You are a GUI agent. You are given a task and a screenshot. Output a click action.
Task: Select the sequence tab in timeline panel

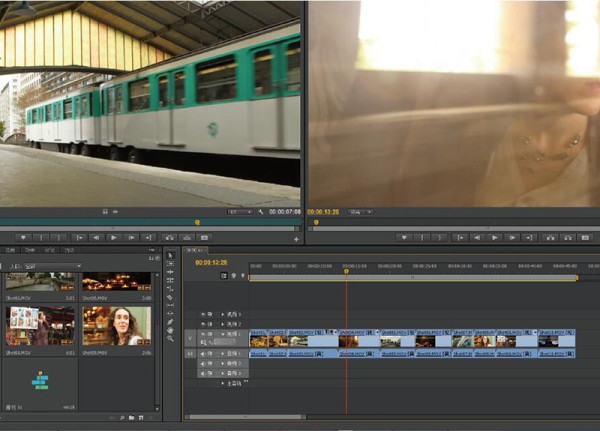(x=195, y=250)
